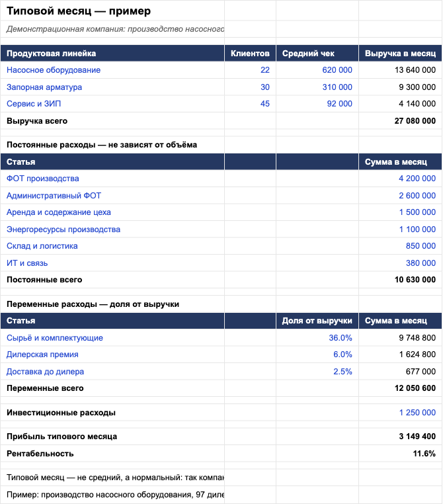Screen dimensions: 443x504
Task: Select average check value 620 000
Action: point(317,70)
